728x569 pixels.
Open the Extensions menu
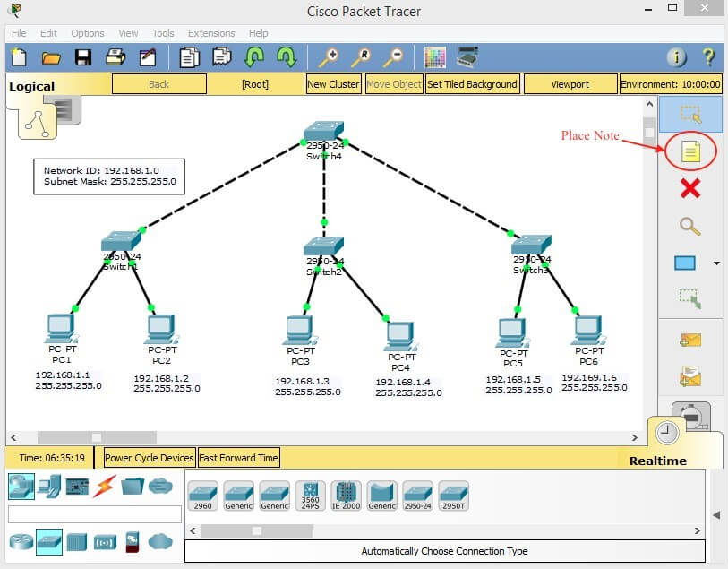tap(211, 33)
